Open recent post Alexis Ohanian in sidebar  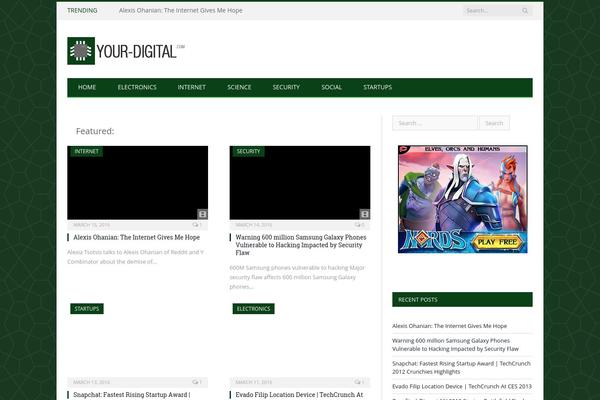coord(449,326)
